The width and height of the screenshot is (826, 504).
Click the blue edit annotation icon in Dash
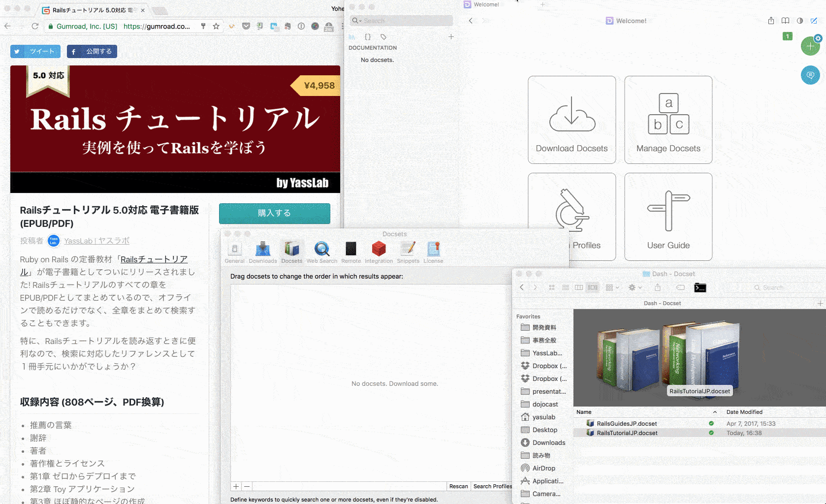pos(814,21)
